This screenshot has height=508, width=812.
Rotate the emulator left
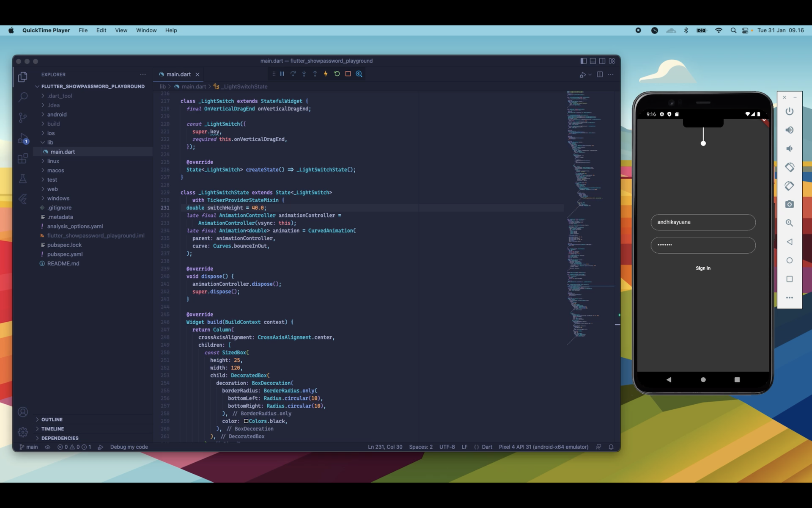789,167
